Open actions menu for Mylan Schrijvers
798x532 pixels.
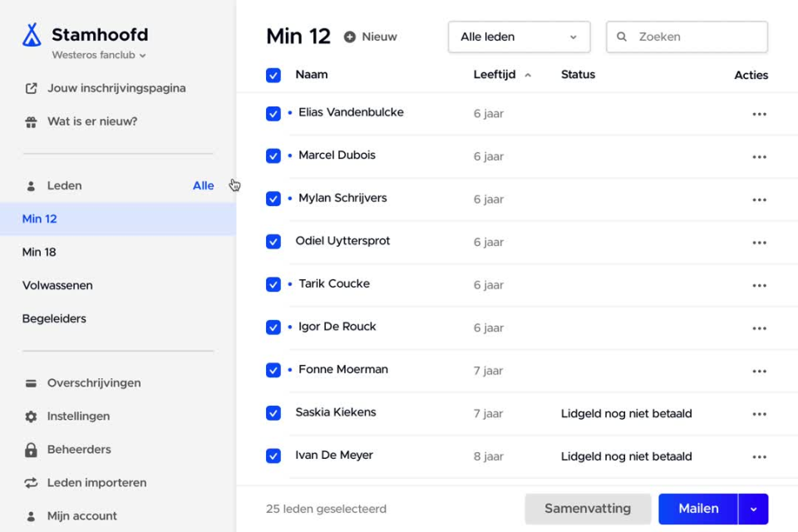click(759, 199)
